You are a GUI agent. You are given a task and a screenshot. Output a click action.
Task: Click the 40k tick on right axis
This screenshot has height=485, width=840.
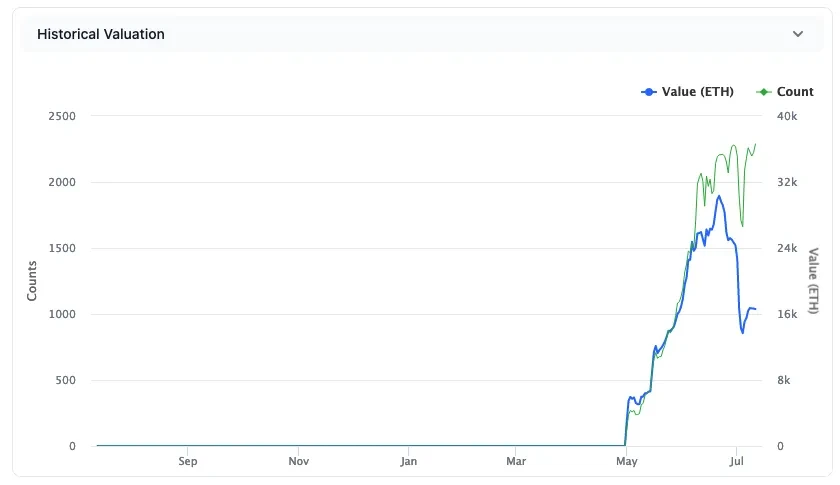pyautogui.click(x=787, y=116)
